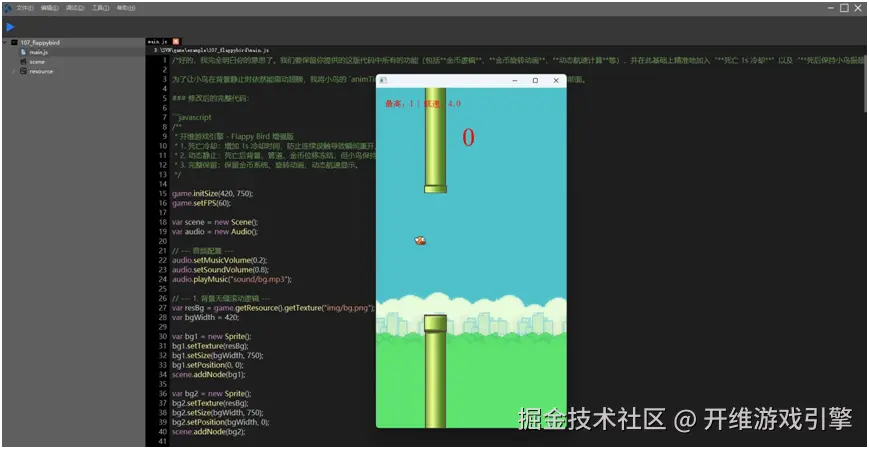Image resolution: width=869 pixels, height=449 pixels.
Task: Open the 编辑(E) menu
Action: click(50, 8)
